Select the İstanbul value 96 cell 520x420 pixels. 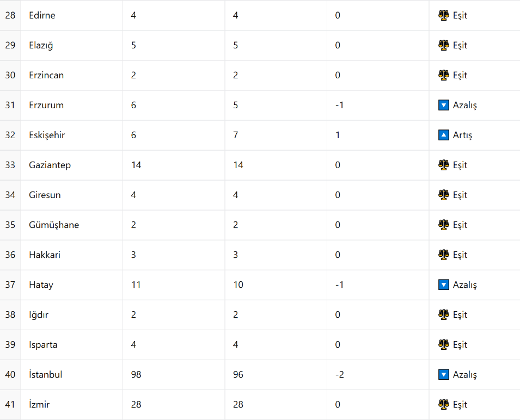coord(276,375)
